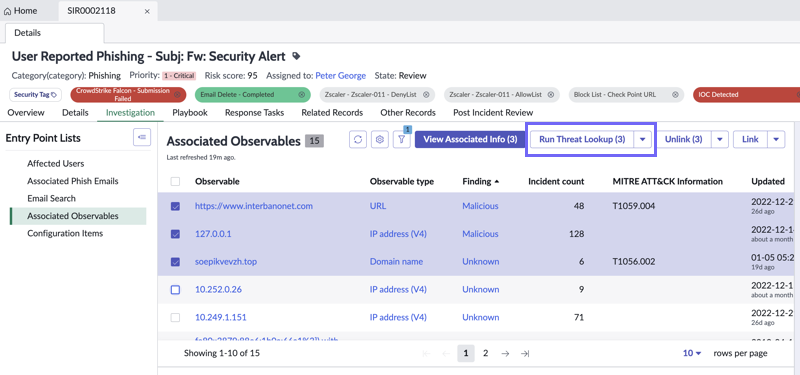Click Run Threat Lookup (3) button
Viewport: 800px width, 375px height.
(x=582, y=139)
